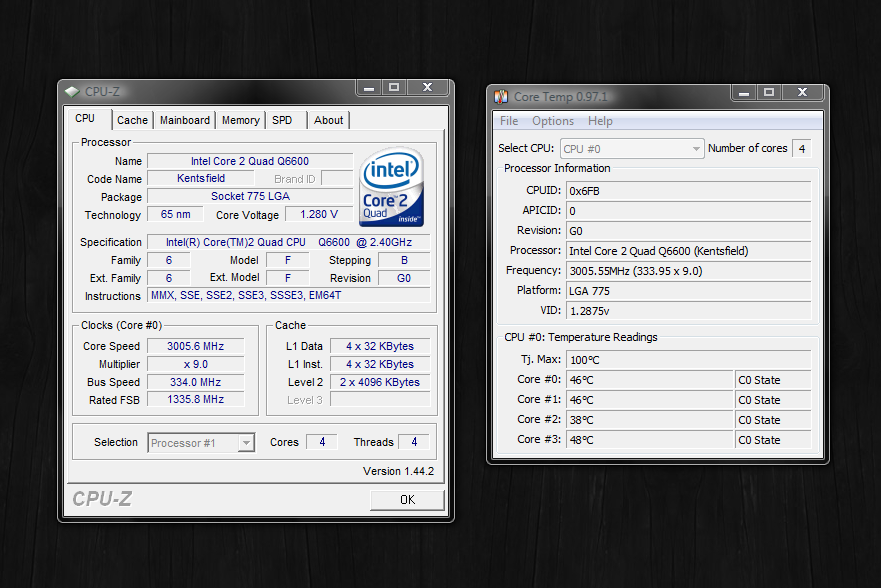Click the Package Socket 775 LGA value
Viewport: 881px width, 588px height.
[250, 197]
